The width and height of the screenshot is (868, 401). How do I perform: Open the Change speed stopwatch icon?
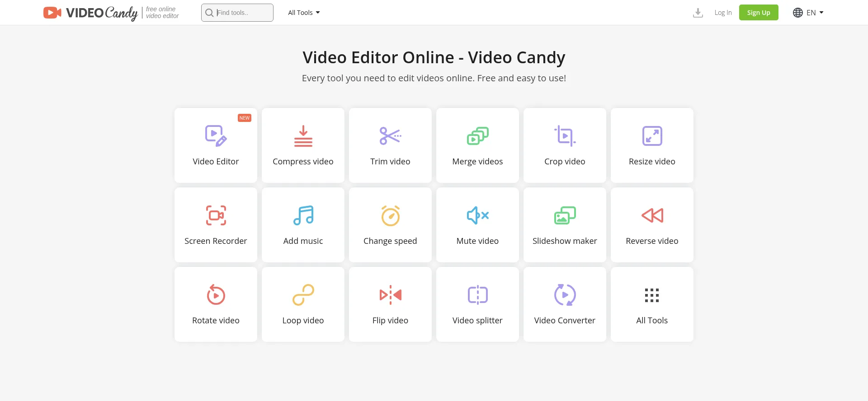coord(390,215)
